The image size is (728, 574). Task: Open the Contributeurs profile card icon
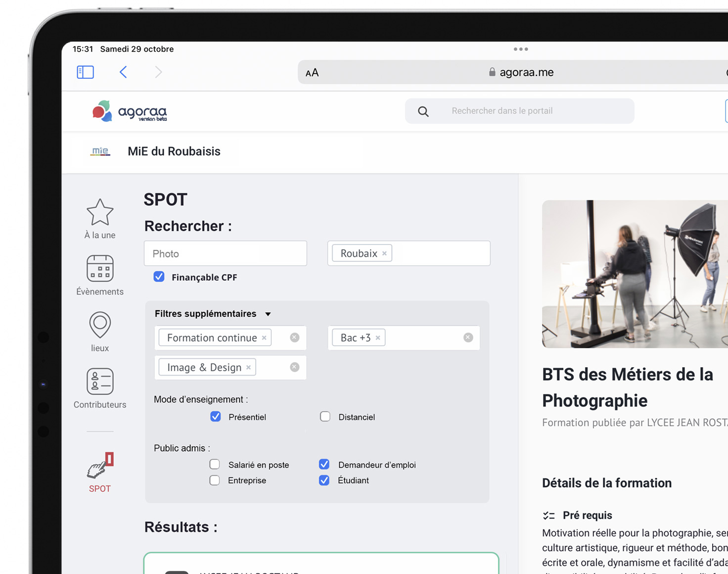click(x=100, y=381)
